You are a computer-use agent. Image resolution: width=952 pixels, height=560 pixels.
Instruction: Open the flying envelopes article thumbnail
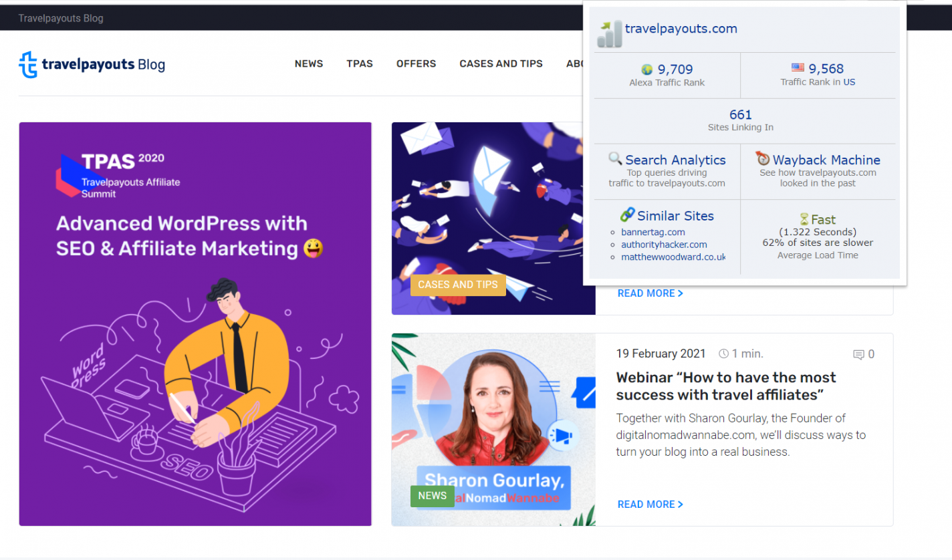[x=493, y=219]
